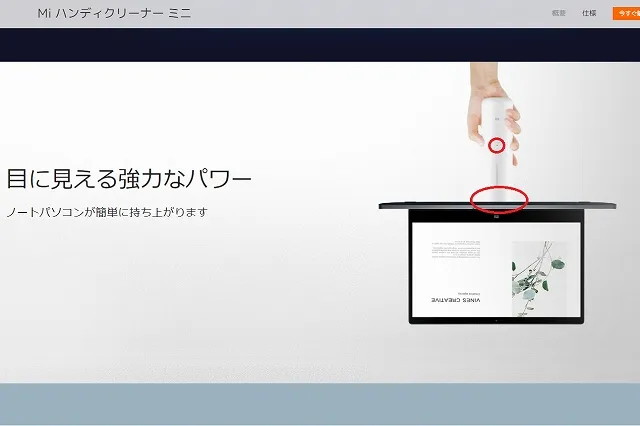Click the laptop screen in the product image
This screenshot has width=640, height=426.
(x=496, y=269)
